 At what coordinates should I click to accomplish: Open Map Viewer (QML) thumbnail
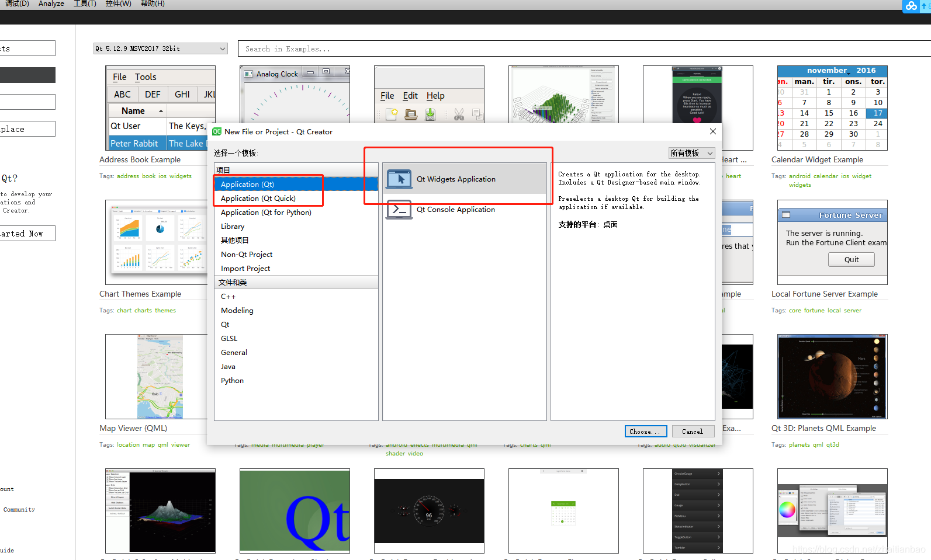[x=156, y=377]
